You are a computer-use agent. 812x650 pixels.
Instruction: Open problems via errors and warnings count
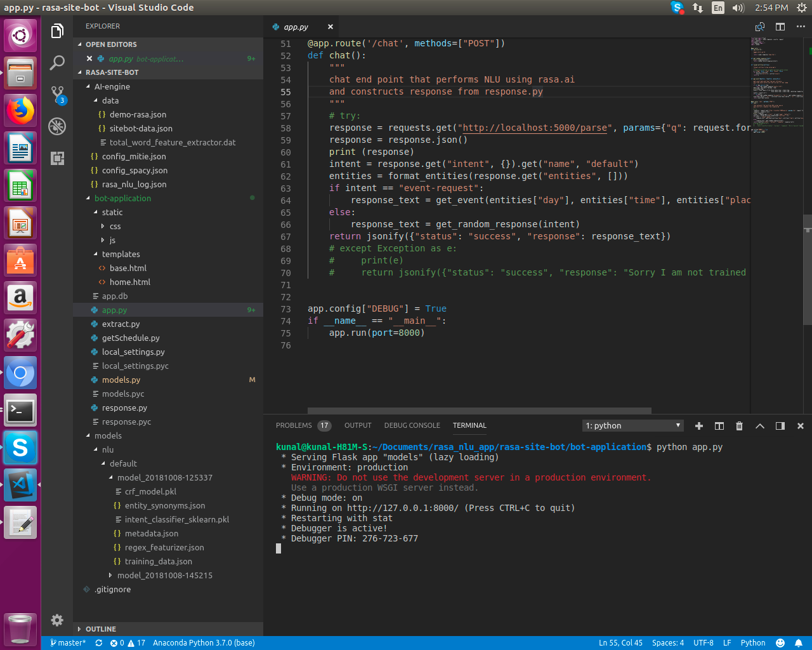tap(128, 643)
